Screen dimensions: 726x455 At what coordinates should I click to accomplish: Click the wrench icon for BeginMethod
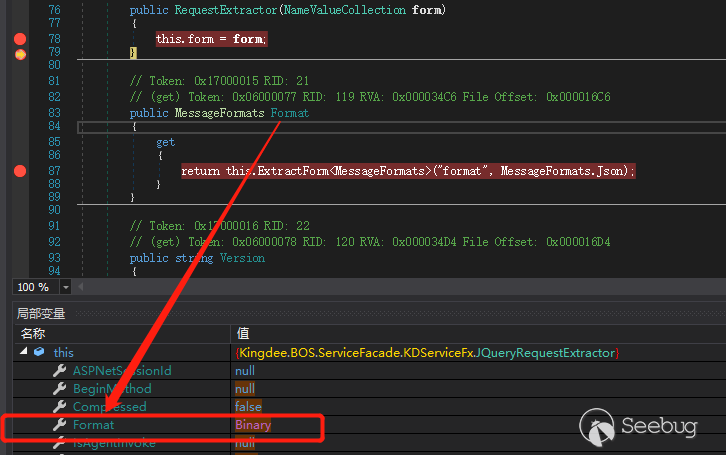pos(59,388)
